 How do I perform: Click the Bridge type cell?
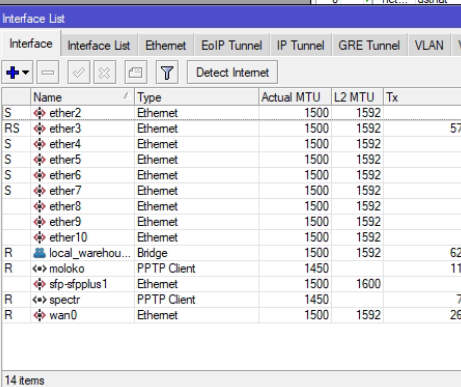point(197,253)
